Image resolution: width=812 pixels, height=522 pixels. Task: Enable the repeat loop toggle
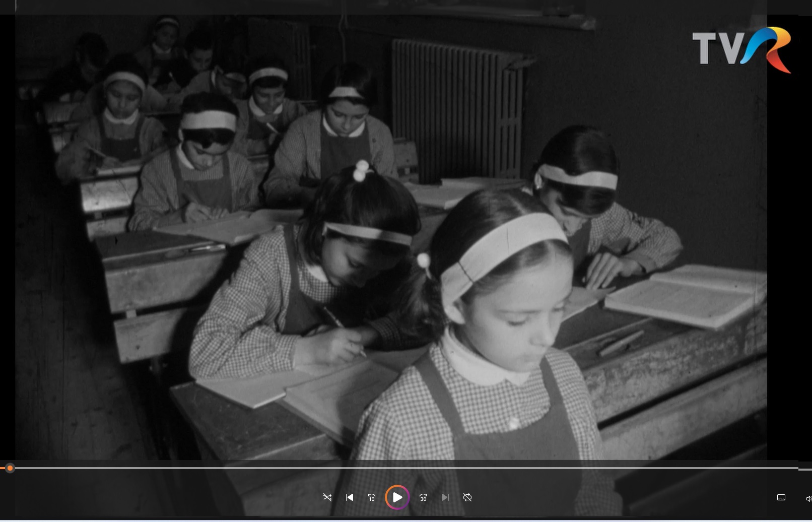tap(467, 497)
